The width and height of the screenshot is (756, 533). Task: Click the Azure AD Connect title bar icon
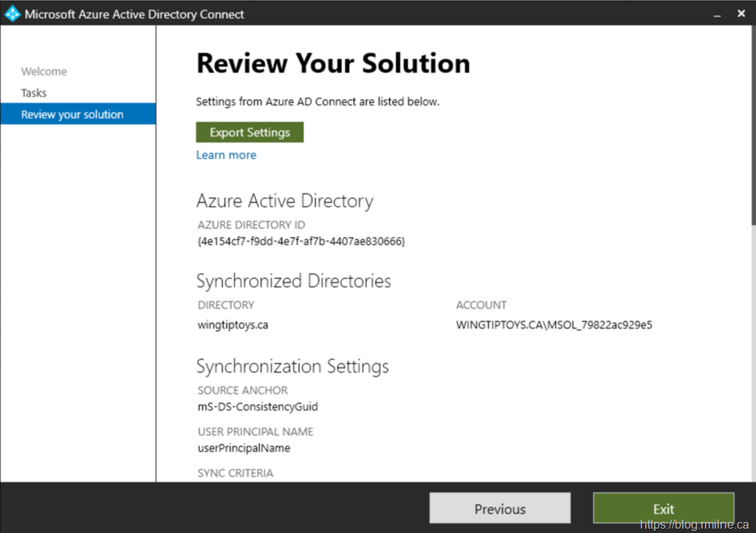[x=13, y=14]
